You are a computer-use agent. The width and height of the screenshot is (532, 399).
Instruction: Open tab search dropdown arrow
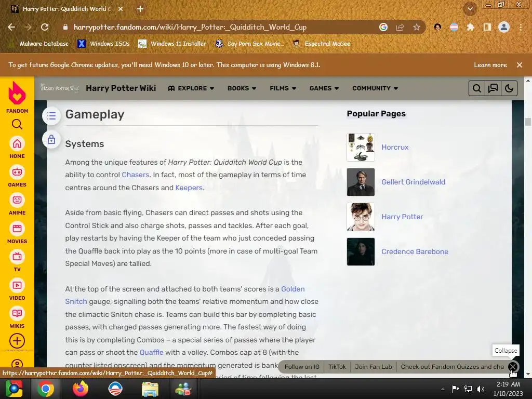470,9
